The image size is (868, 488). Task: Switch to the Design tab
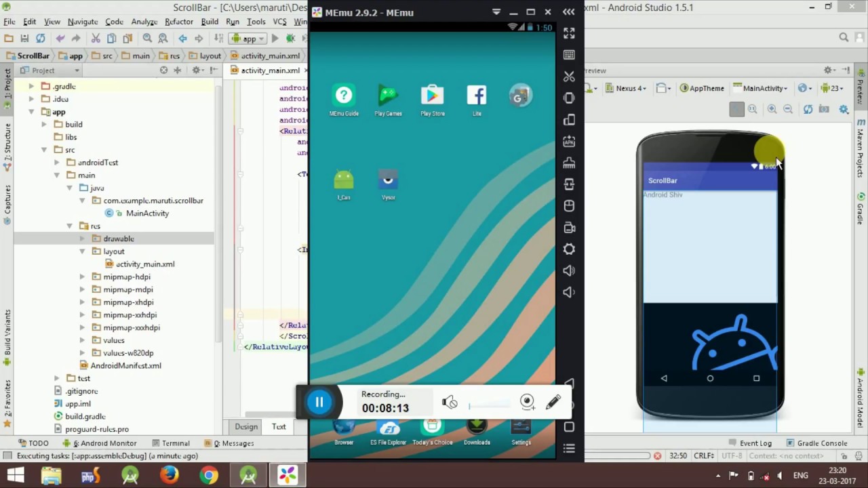coord(246,426)
